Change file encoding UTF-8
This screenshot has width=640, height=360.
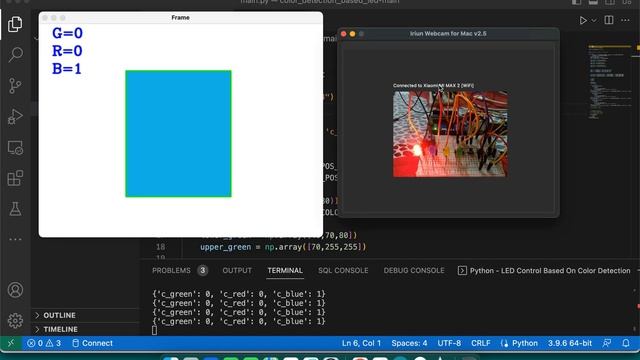[x=449, y=343]
